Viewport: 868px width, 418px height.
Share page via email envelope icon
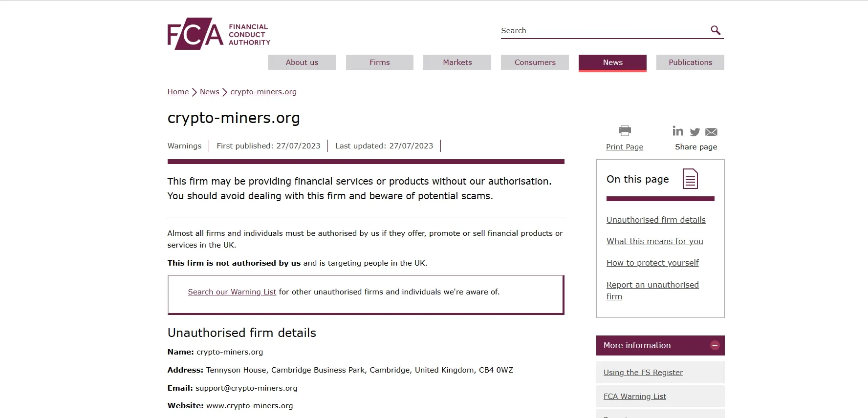[712, 132]
